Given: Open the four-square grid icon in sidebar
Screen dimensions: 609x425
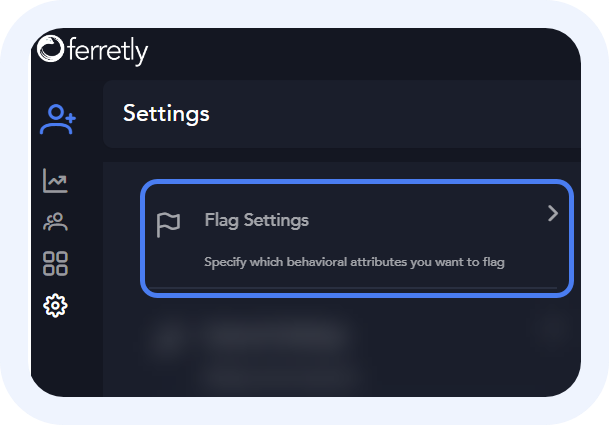Looking at the screenshot, I should 56,264.
